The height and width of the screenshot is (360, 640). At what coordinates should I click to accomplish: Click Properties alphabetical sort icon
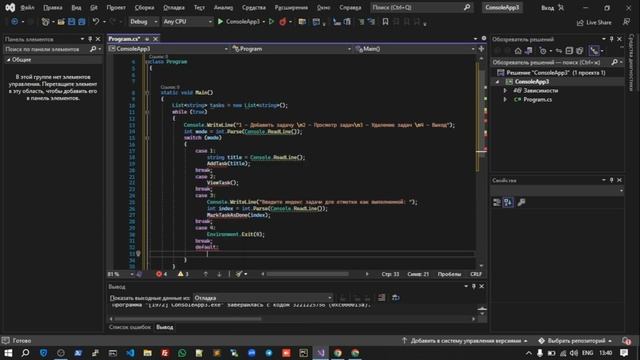pyautogui.click(x=508, y=202)
